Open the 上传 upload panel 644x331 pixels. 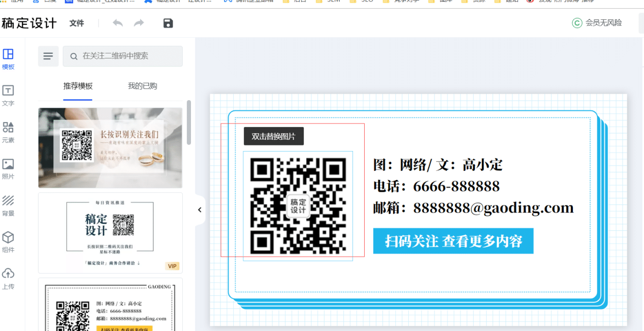8,279
